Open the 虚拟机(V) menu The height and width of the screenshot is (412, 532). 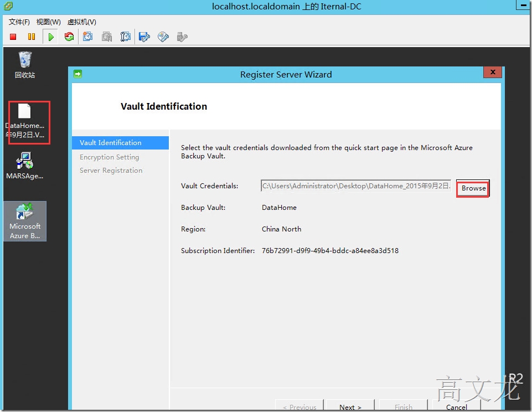[x=82, y=22]
